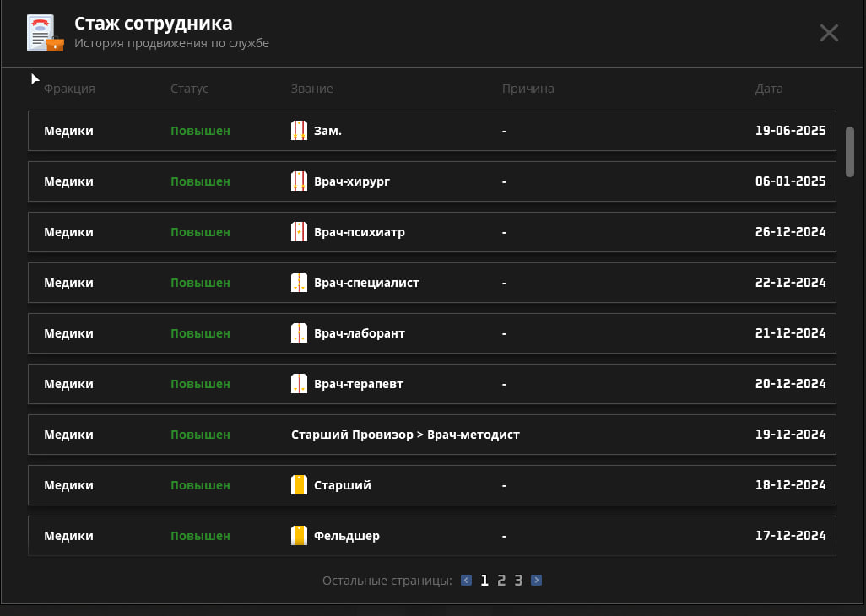Click the rank text Фельдшер
This screenshot has height=616, width=866.
coord(347,536)
